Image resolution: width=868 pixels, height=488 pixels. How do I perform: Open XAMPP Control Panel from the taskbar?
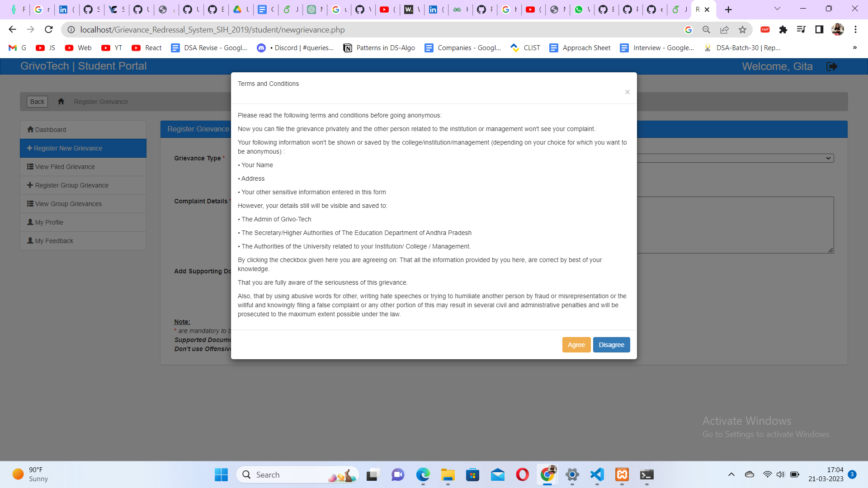[622, 475]
